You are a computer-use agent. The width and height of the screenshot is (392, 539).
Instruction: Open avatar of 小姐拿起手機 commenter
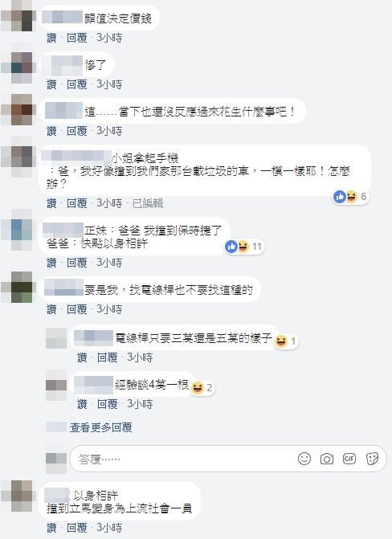point(18,157)
